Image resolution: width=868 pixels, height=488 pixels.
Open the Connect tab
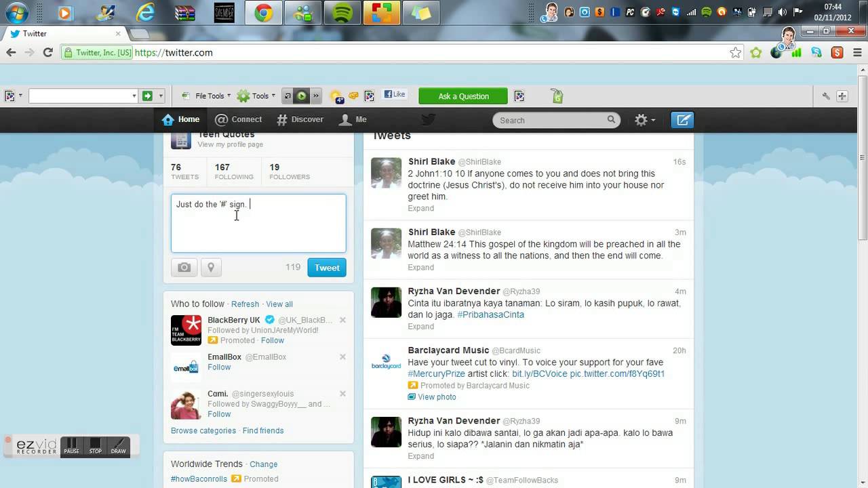click(238, 119)
